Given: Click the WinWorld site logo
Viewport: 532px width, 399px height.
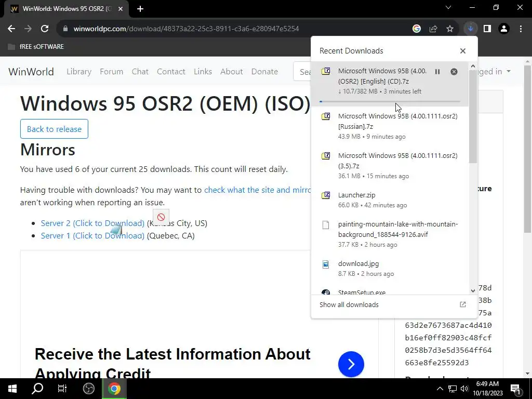Looking at the screenshot, I should pos(31,72).
